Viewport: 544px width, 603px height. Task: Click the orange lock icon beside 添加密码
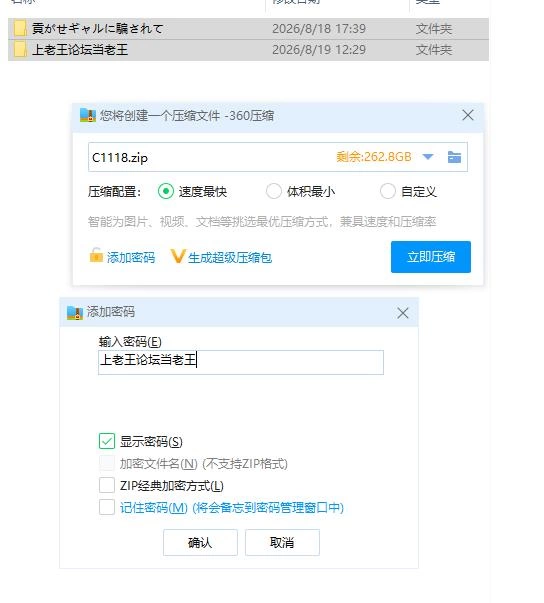(96, 255)
